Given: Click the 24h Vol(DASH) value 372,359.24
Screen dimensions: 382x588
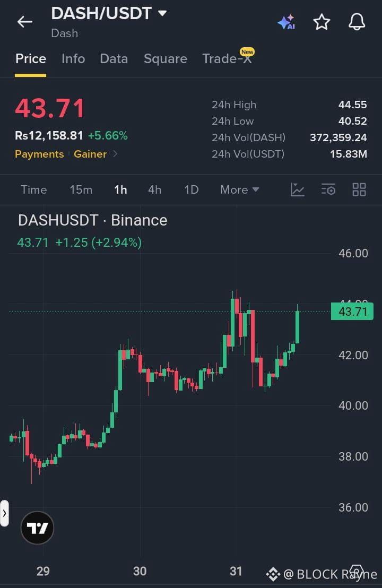Looking at the screenshot, I should tap(338, 137).
